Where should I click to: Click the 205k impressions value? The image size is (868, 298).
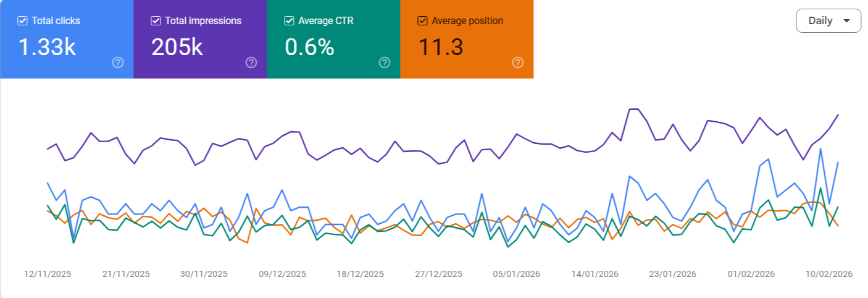tap(177, 48)
